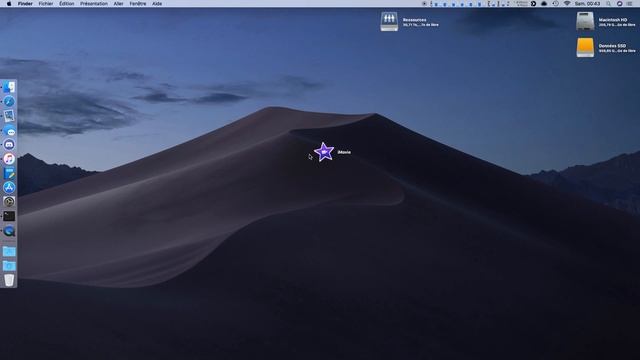Click the Wi-Fi status menu bar icon
The image size is (640, 360).
click(567, 4)
